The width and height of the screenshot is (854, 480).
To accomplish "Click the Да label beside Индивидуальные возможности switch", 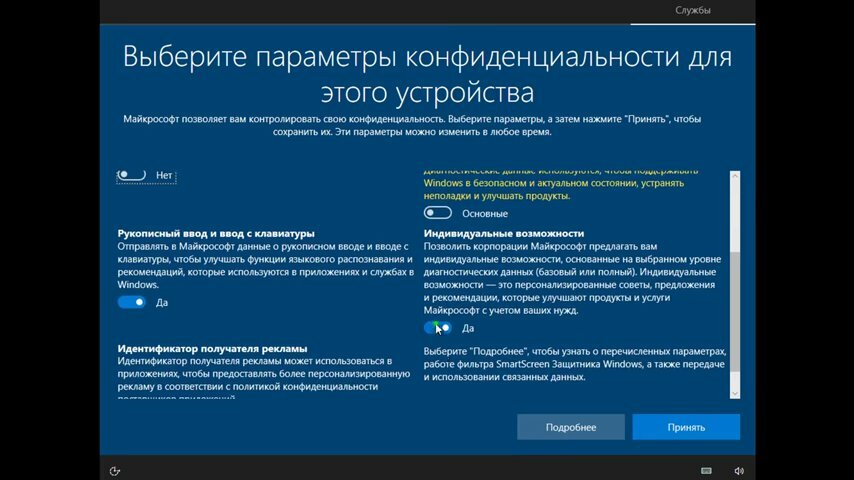I will click(x=468, y=328).
